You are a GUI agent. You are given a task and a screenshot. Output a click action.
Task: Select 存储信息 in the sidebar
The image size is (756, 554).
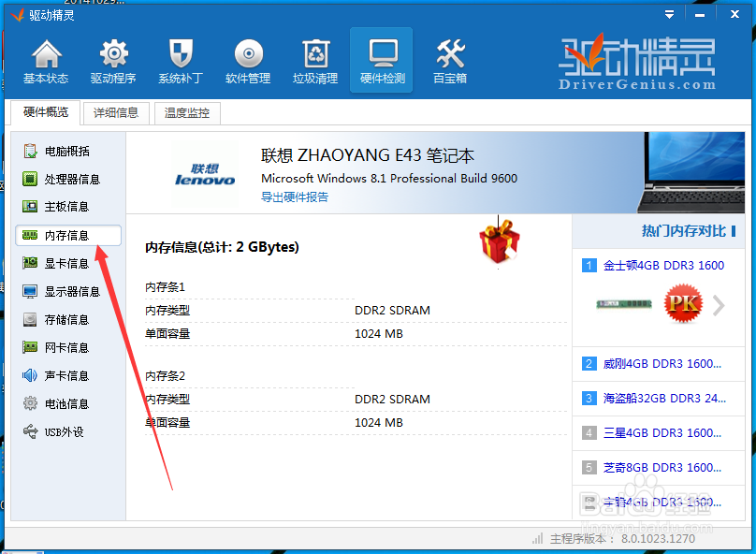click(x=68, y=320)
